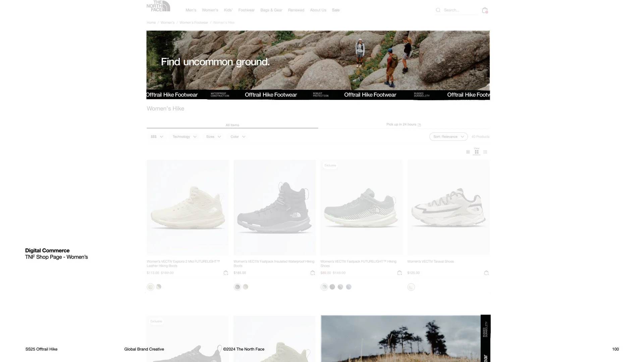Expand the Technology filter dropdown

pos(184,137)
